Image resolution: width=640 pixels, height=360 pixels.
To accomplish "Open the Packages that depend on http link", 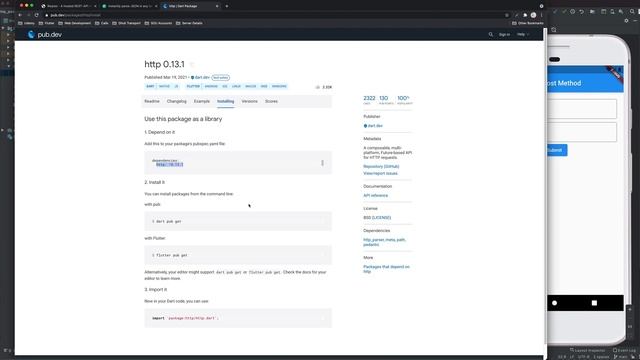I will (386, 269).
